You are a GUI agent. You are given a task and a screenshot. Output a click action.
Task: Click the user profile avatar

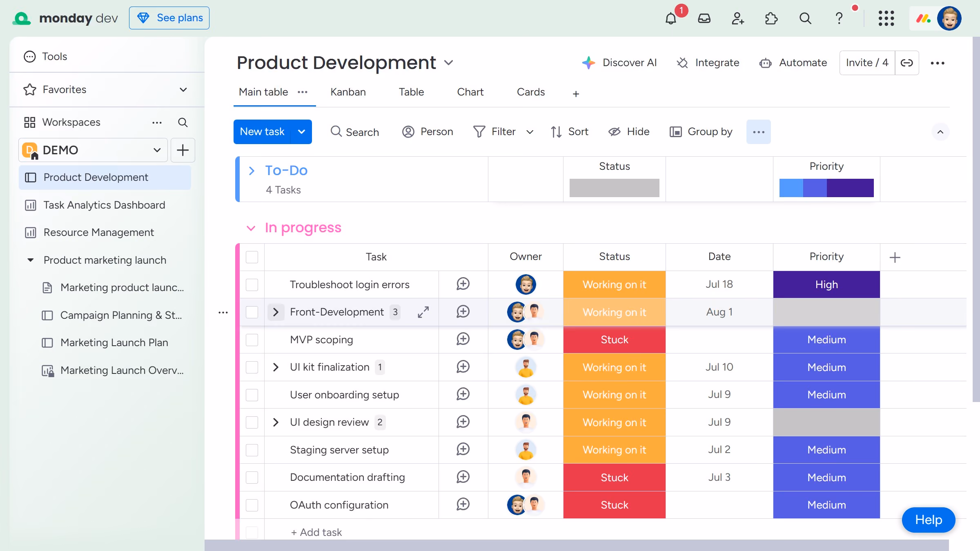pos(949,18)
